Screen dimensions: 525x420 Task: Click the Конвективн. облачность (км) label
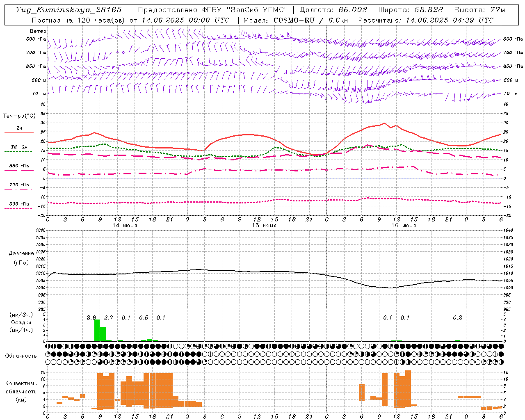tap(21, 391)
